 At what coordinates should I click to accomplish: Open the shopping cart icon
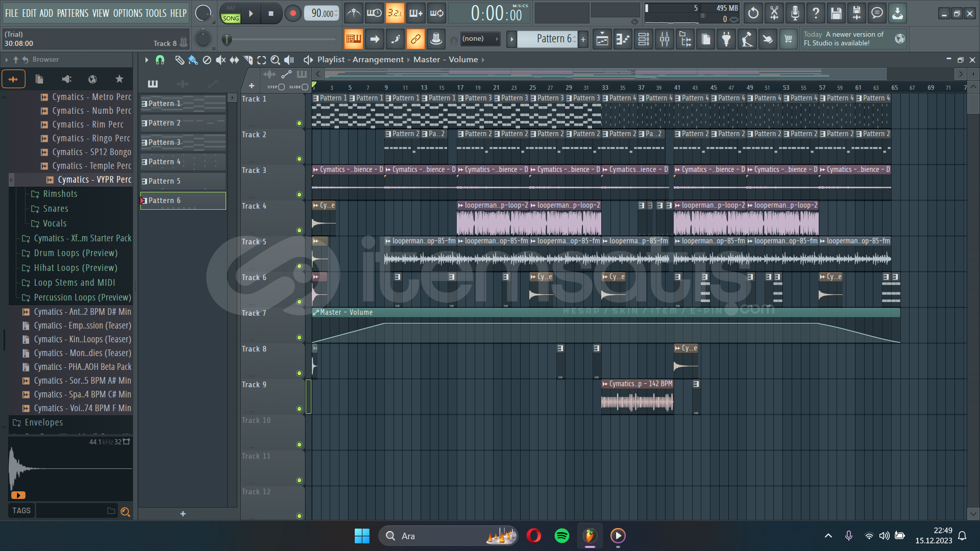click(789, 39)
